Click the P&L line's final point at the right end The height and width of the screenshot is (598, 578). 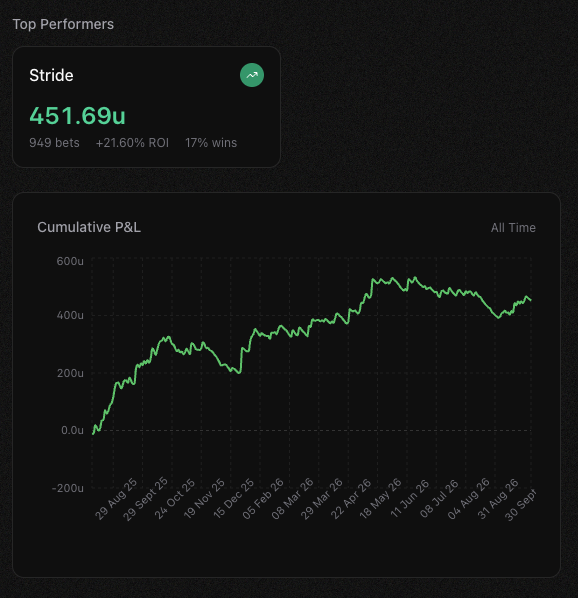tap(531, 301)
